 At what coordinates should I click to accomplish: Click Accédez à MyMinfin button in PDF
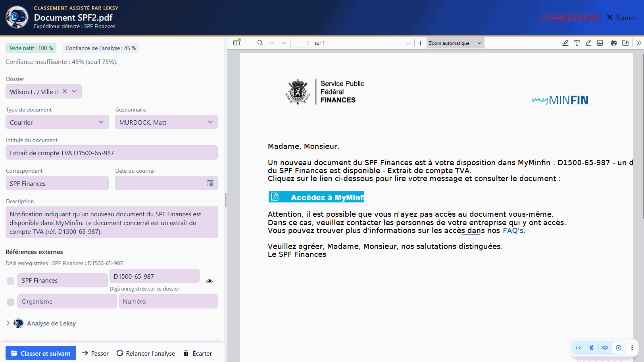click(316, 197)
